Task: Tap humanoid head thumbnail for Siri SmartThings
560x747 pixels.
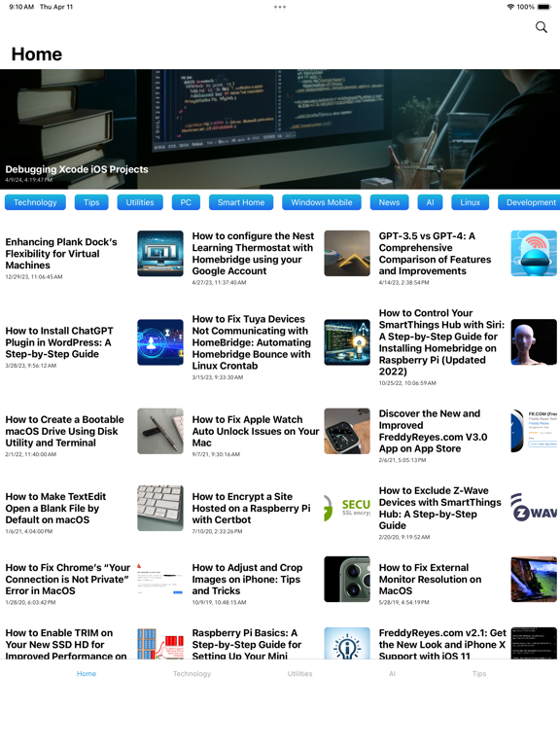Action: pyautogui.click(x=534, y=342)
